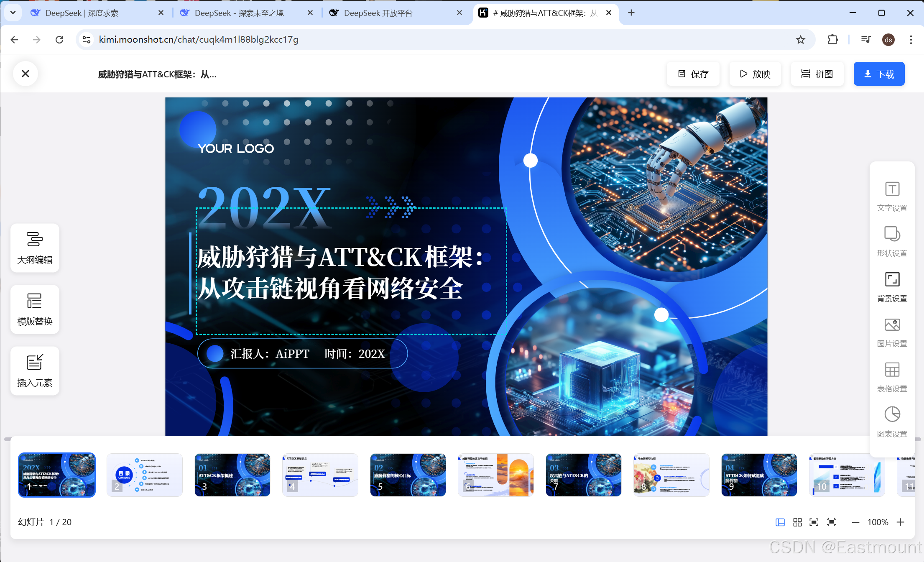Switch to DeepSeek 开放平台 tab
The height and width of the screenshot is (562, 924).
(x=378, y=13)
